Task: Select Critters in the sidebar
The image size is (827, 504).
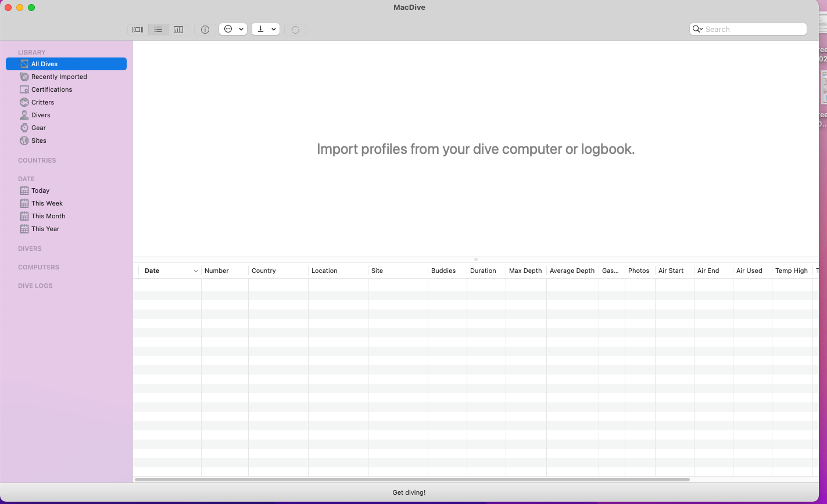Action: point(42,102)
